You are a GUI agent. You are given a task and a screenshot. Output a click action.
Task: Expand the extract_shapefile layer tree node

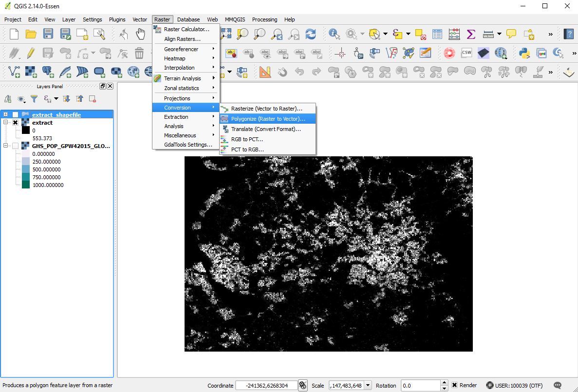pyautogui.click(x=6, y=115)
